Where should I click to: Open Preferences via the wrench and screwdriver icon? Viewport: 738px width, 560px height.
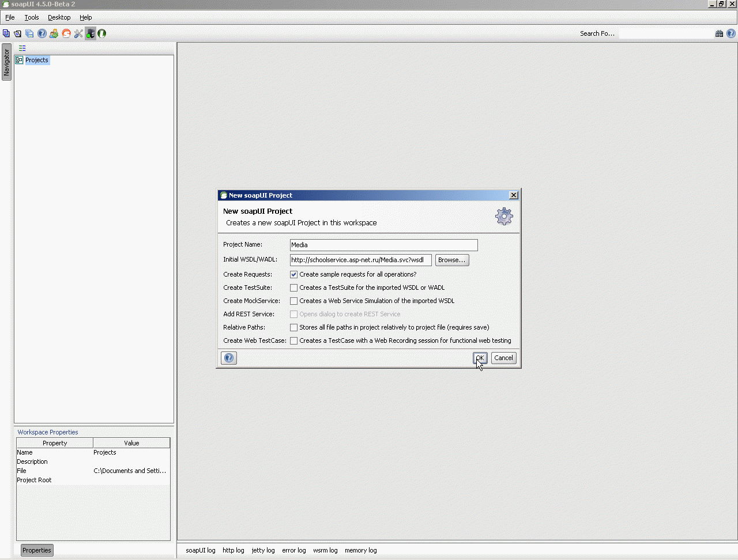point(78,33)
